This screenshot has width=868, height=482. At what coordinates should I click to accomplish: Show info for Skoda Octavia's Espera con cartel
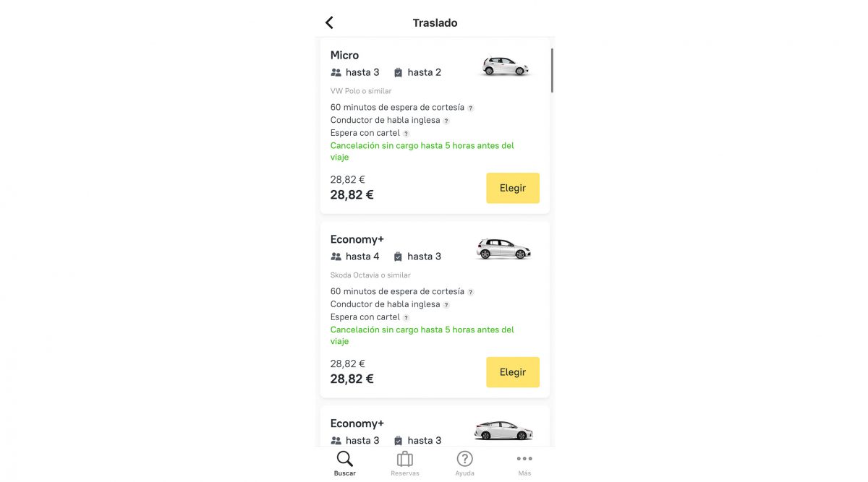(x=406, y=317)
